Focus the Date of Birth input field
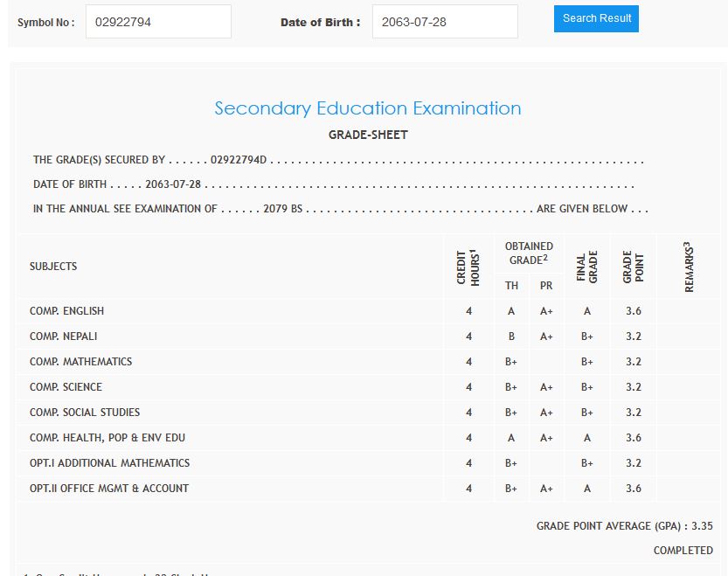The width and height of the screenshot is (728, 576). pyautogui.click(x=444, y=22)
